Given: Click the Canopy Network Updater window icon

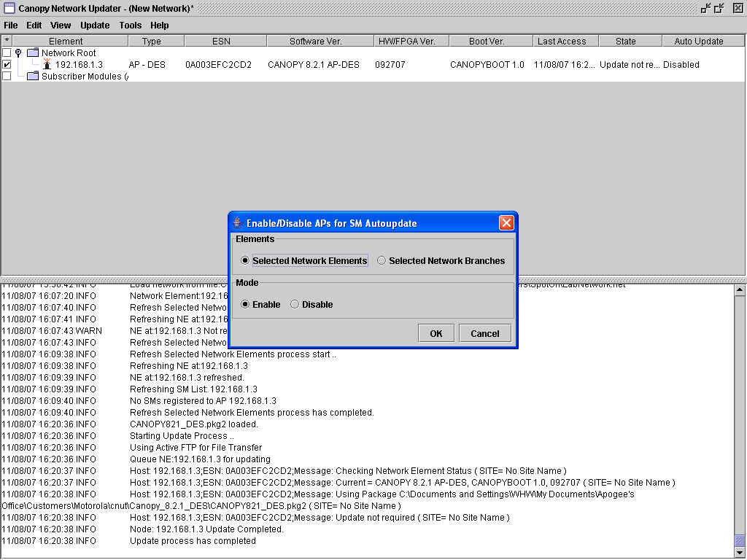Looking at the screenshot, I should coord(9,9).
